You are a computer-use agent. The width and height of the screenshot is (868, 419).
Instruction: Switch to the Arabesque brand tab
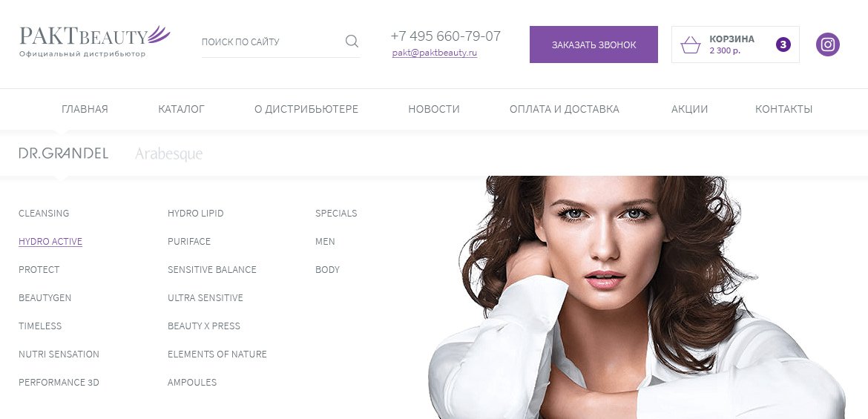click(169, 154)
